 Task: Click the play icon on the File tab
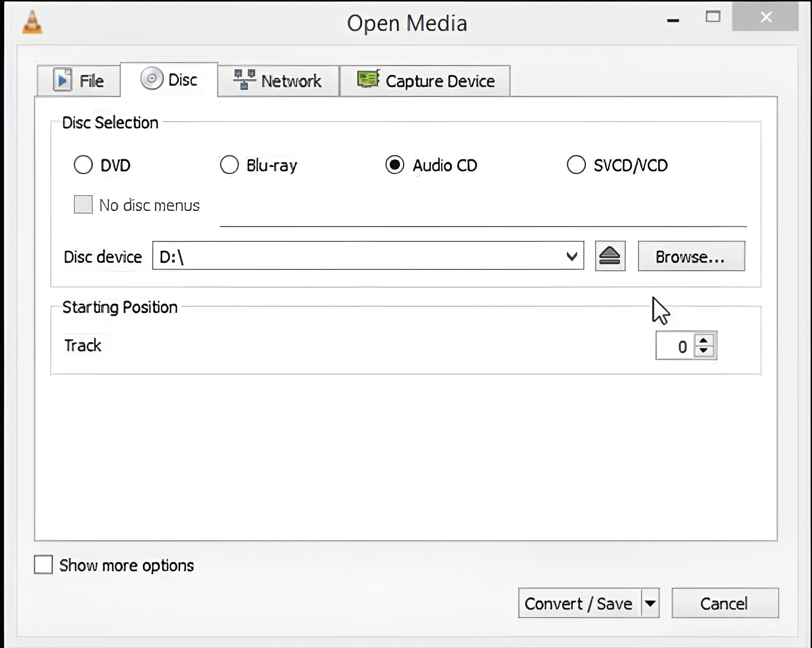pos(63,80)
